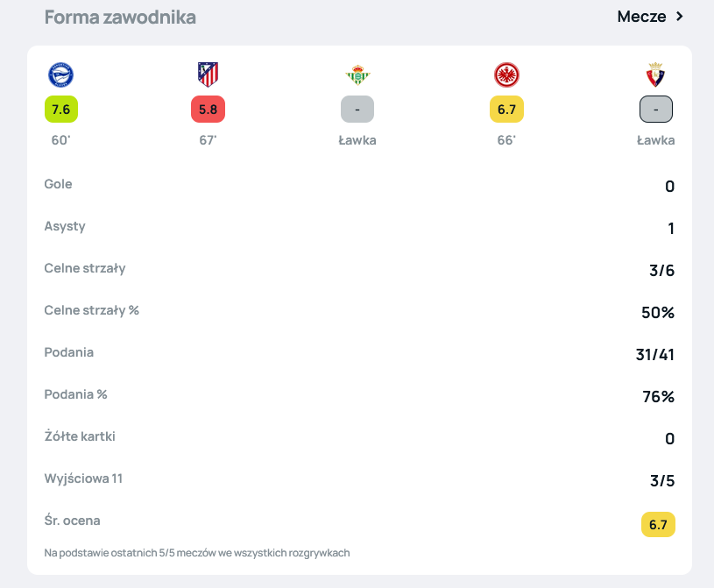The width and height of the screenshot is (714, 588).
Task: Click the Gole stat row label
Action: point(58,184)
